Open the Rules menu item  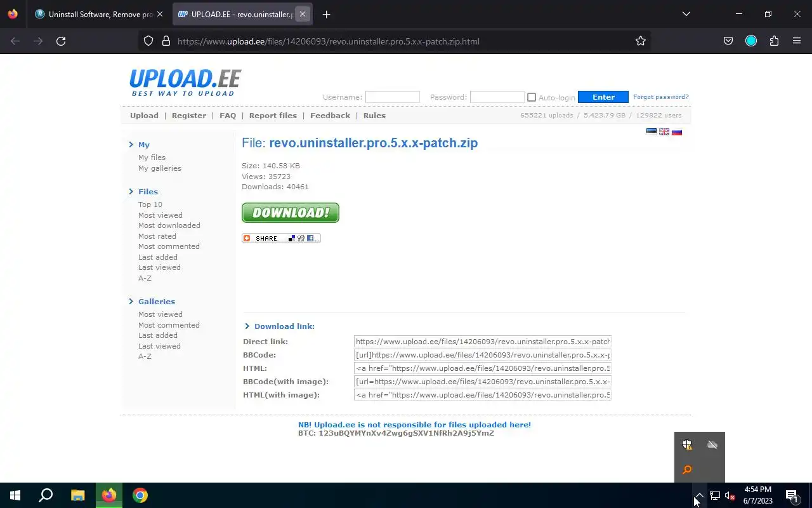374,116
